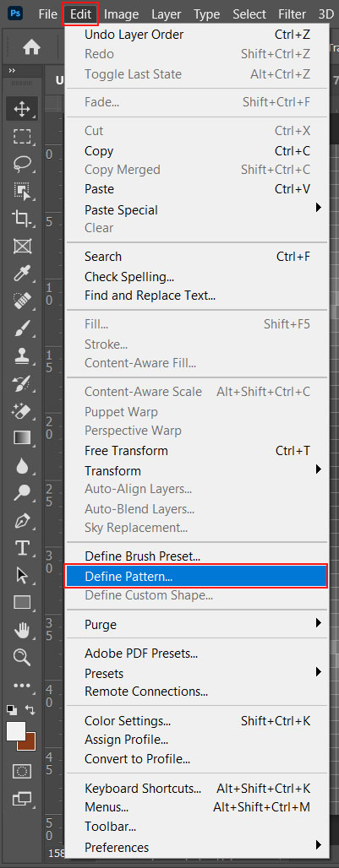Screen dimensions: 339x868
Task: Swap foreground and background colors
Action: click(30, 708)
